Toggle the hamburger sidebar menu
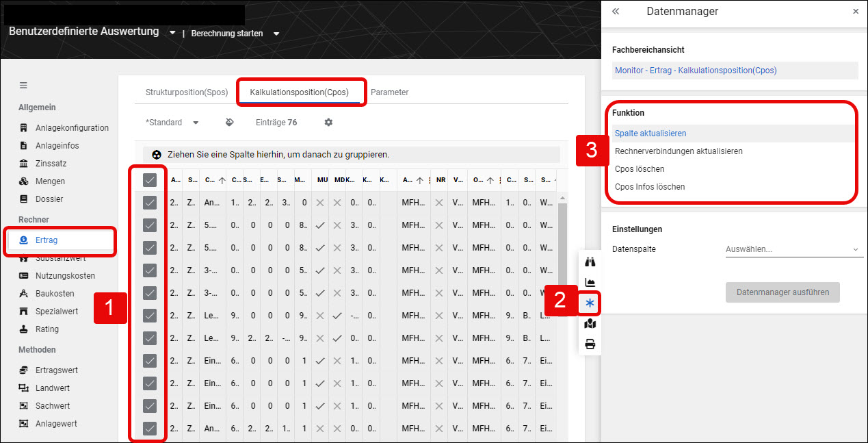 [x=23, y=86]
